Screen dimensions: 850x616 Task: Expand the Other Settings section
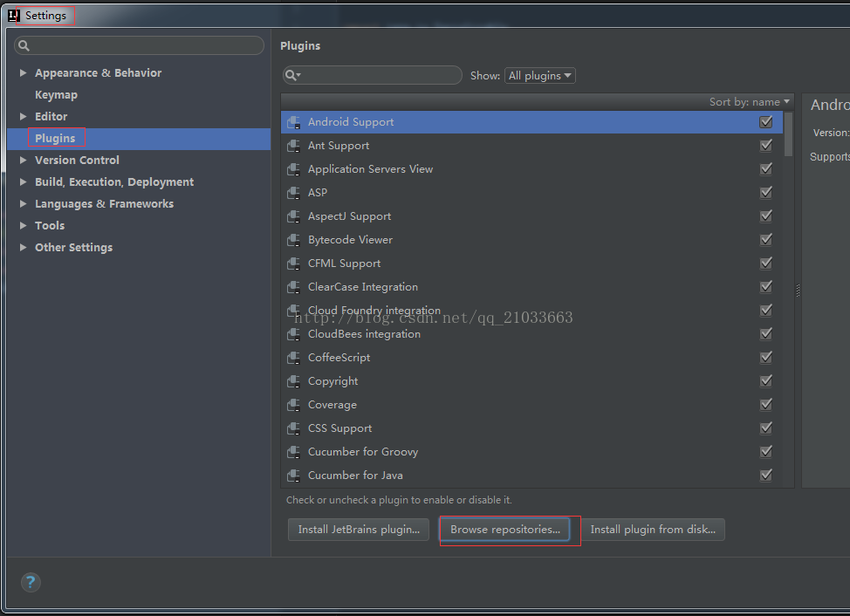(x=23, y=247)
